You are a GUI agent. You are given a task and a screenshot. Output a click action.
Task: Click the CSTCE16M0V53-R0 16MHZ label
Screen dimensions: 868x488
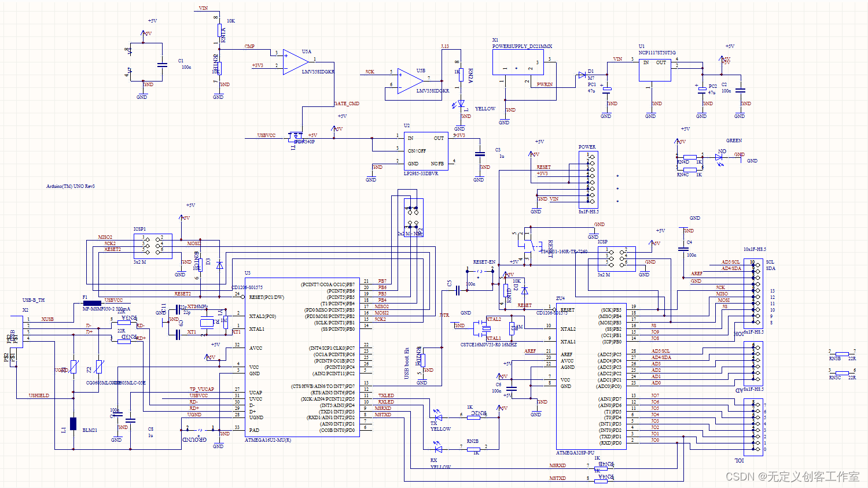(x=488, y=345)
